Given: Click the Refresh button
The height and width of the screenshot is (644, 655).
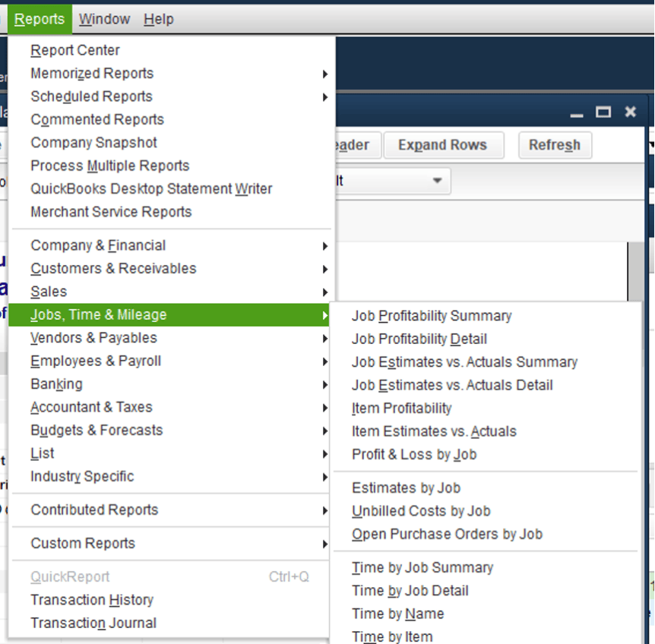Looking at the screenshot, I should click(555, 144).
